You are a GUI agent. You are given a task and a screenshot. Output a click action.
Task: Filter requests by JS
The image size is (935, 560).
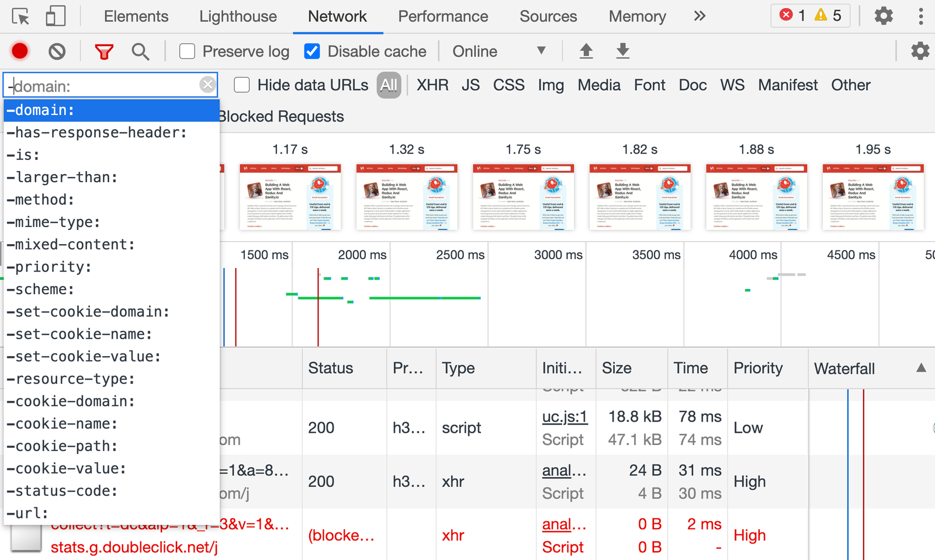click(x=470, y=85)
